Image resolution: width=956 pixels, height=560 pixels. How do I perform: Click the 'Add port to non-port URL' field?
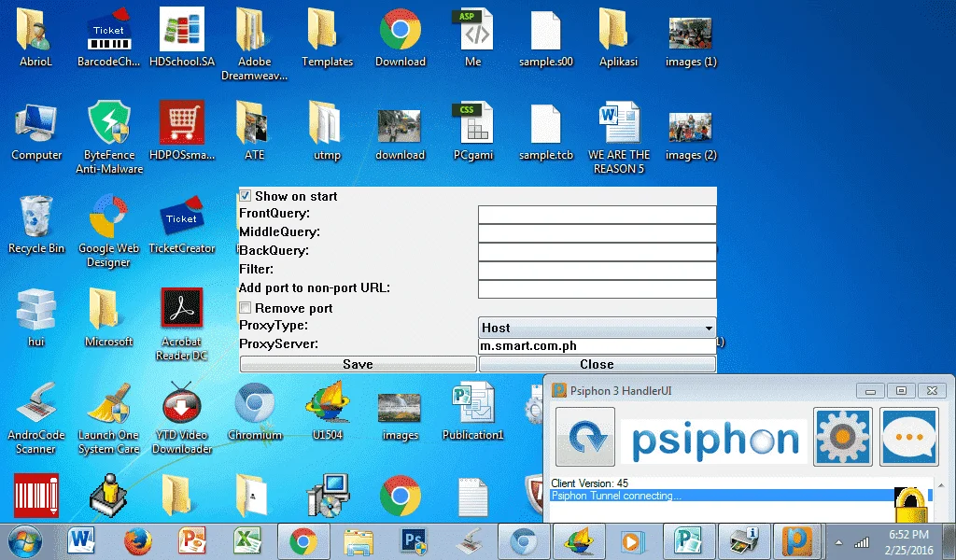coord(597,288)
